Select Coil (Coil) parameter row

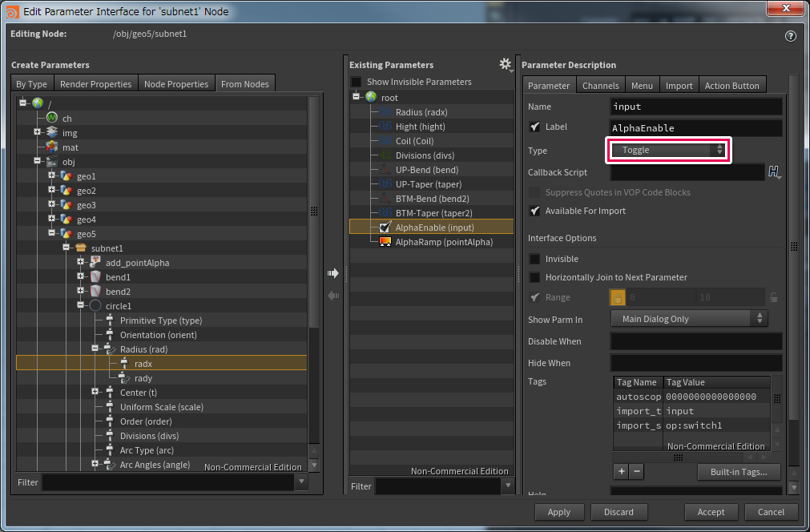click(x=431, y=140)
